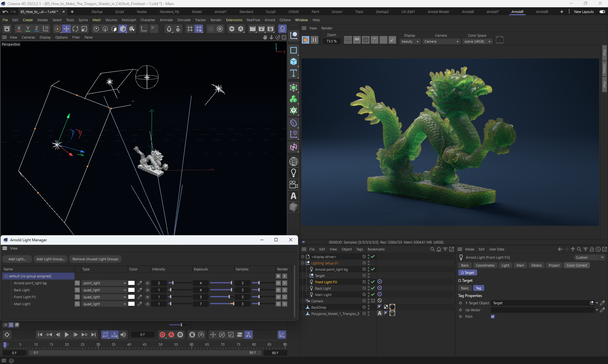Viewport: 608px width, 364px height.
Task: Click the Main Light intensity input field
Action: 159,304
